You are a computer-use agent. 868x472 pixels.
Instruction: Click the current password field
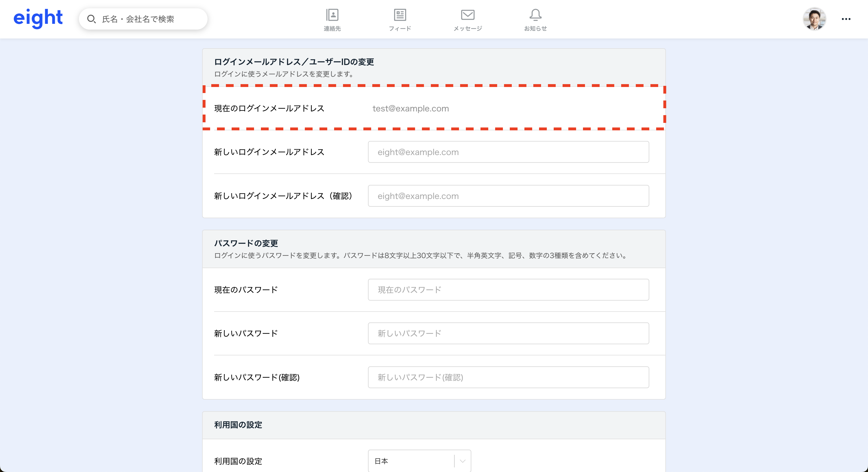[508, 290]
